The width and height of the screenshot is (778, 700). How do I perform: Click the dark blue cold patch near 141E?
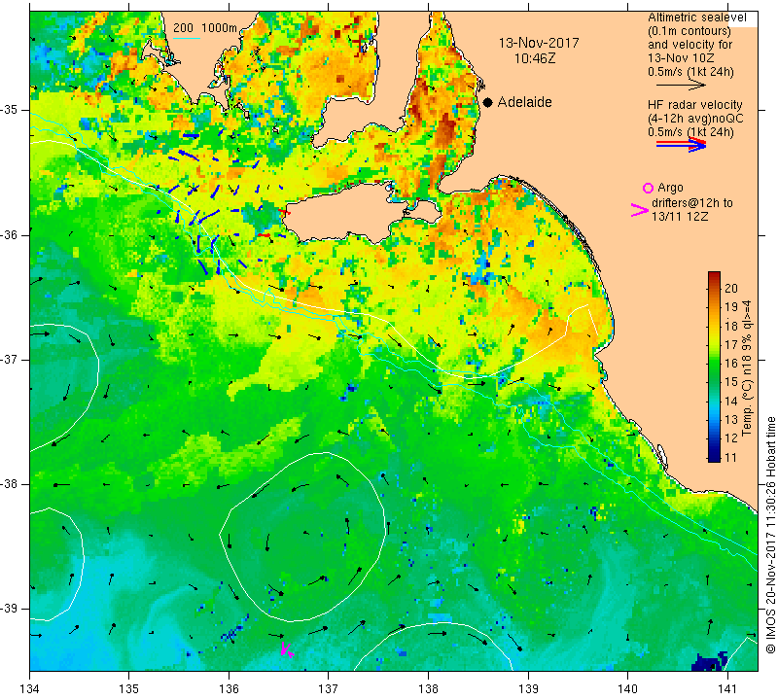click(710, 662)
